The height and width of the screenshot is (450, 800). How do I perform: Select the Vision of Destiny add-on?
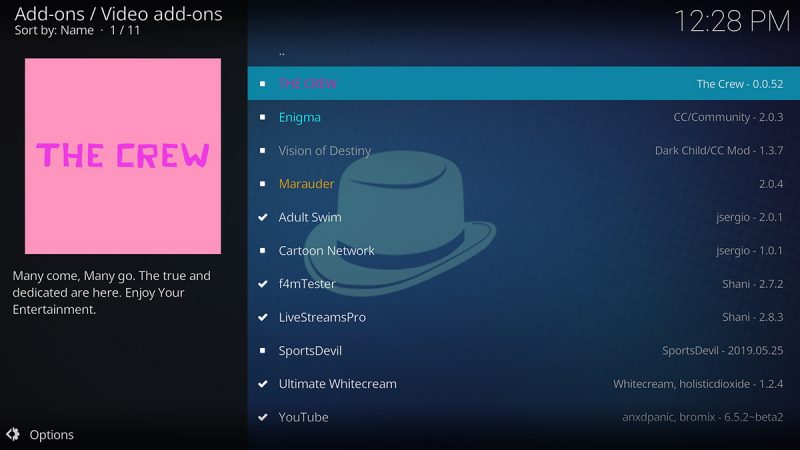click(324, 151)
